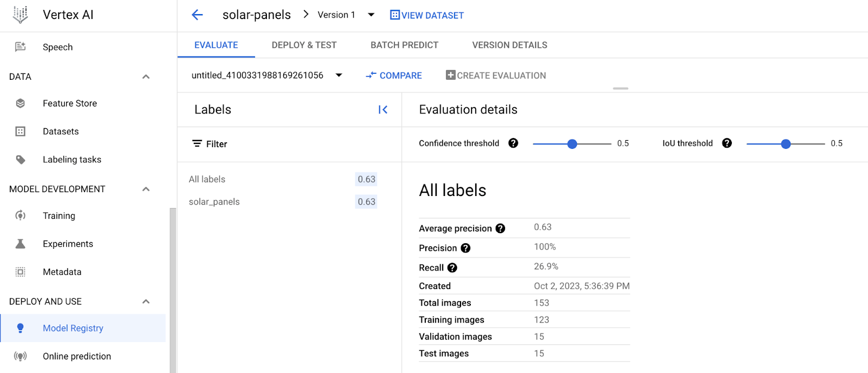
Task: Open the evaluation name dropdown
Action: [339, 75]
